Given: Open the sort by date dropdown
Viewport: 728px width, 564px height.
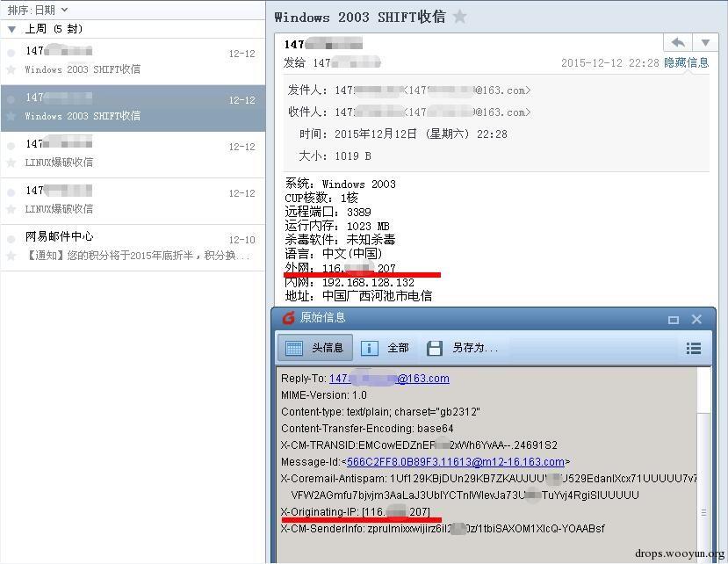Looking at the screenshot, I should (38, 10).
